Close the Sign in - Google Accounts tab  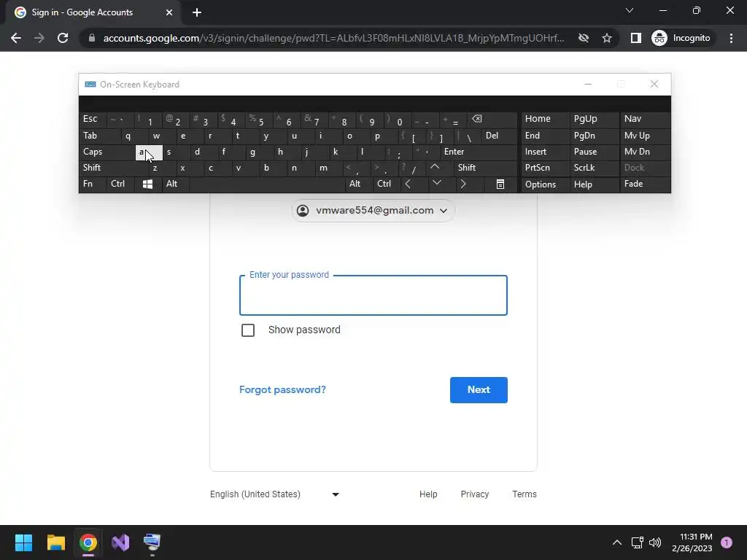coord(169,12)
